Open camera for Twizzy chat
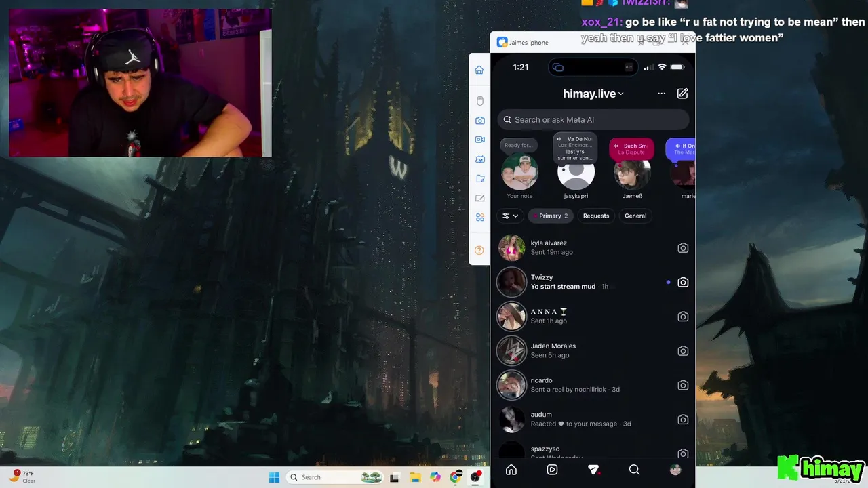The image size is (868, 488). click(683, 282)
